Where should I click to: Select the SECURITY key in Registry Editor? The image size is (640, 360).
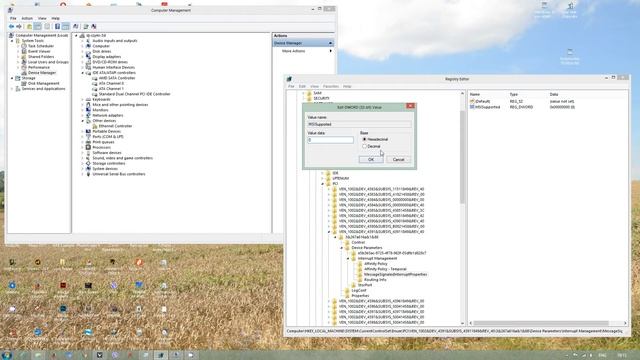pos(321,98)
